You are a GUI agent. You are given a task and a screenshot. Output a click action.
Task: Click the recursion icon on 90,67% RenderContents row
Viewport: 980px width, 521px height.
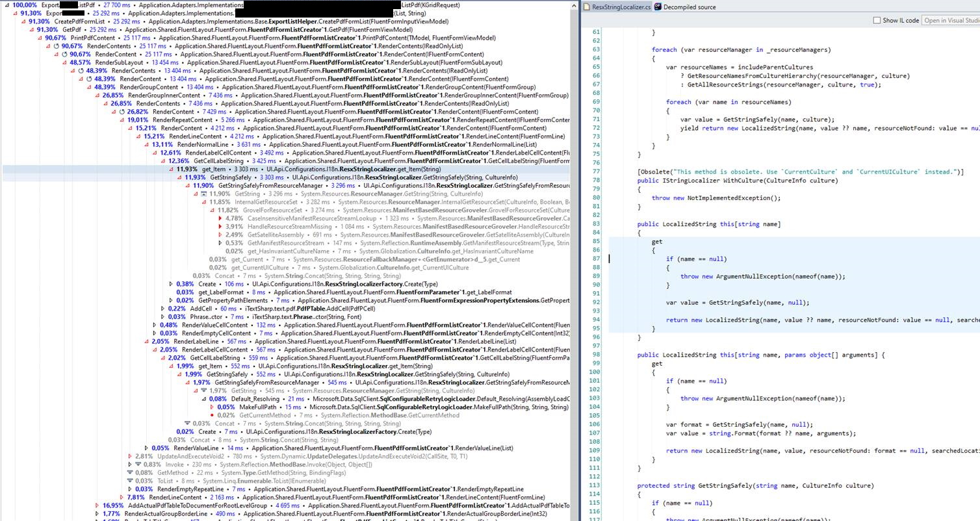(57, 46)
